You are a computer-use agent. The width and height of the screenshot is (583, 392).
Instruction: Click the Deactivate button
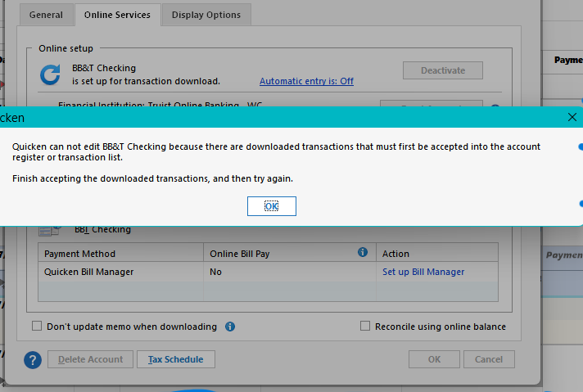coord(443,70)
